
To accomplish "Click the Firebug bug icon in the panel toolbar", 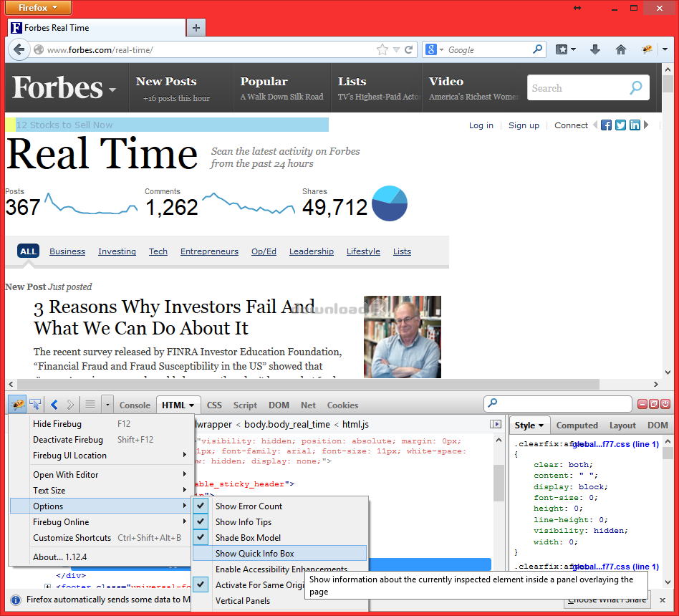I will pyautogui.click(x=18, y=405).
